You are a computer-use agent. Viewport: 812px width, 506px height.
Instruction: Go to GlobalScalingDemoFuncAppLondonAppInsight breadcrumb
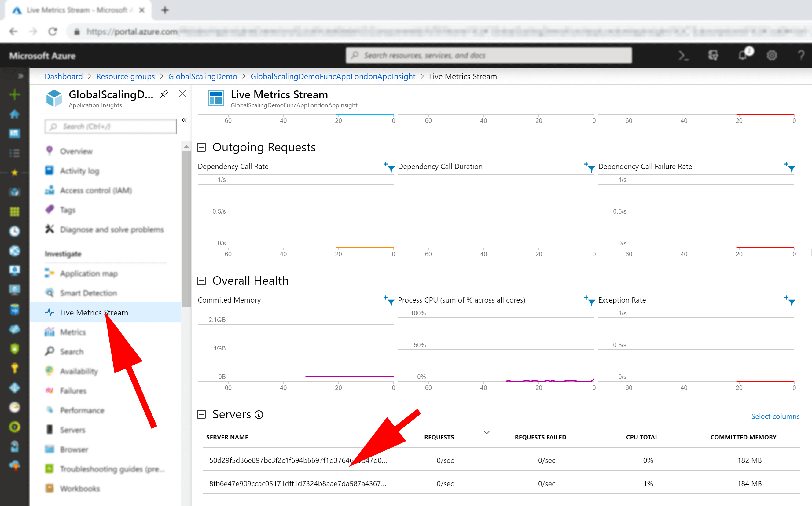coord(333,76)
